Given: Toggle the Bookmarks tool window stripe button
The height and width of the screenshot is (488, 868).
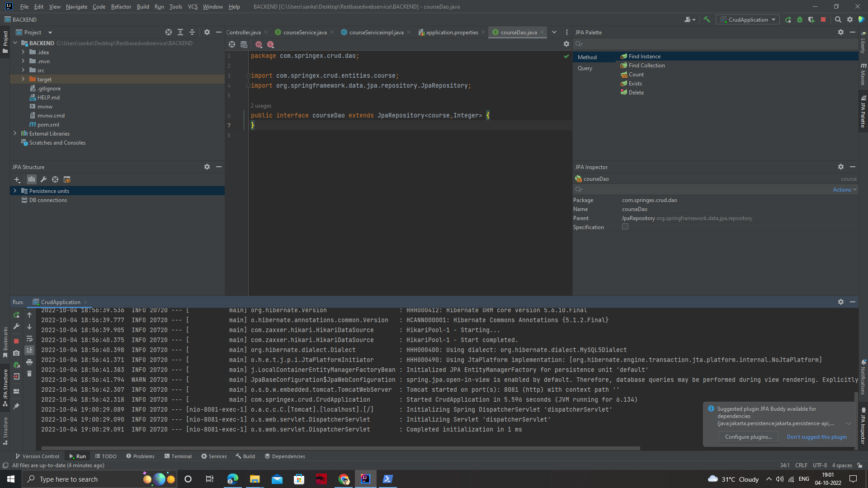Looking at the screenshot, I should (5, 342).
